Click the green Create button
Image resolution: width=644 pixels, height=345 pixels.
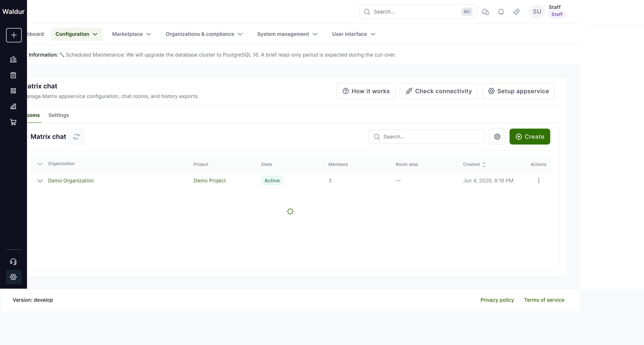click(530, 136)
